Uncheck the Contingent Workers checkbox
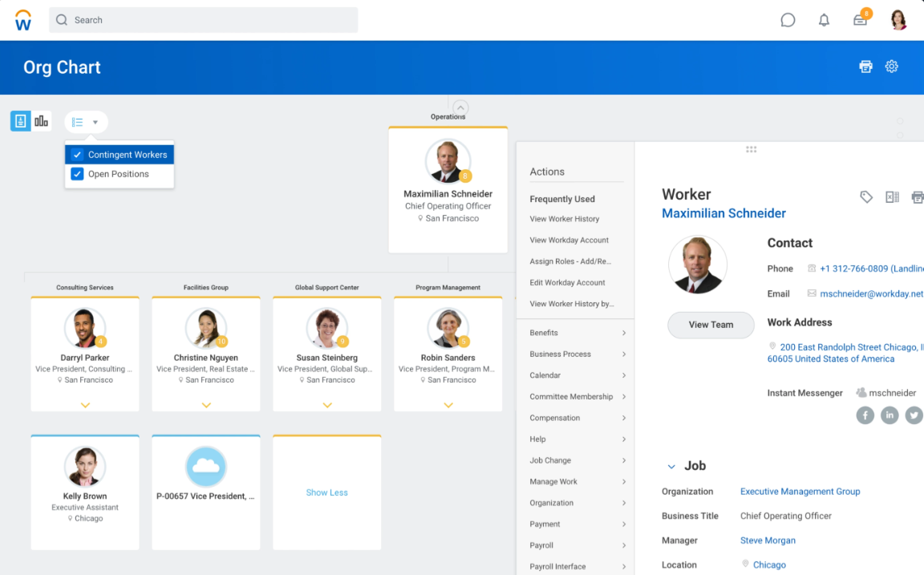 click(x=77, y=155)
